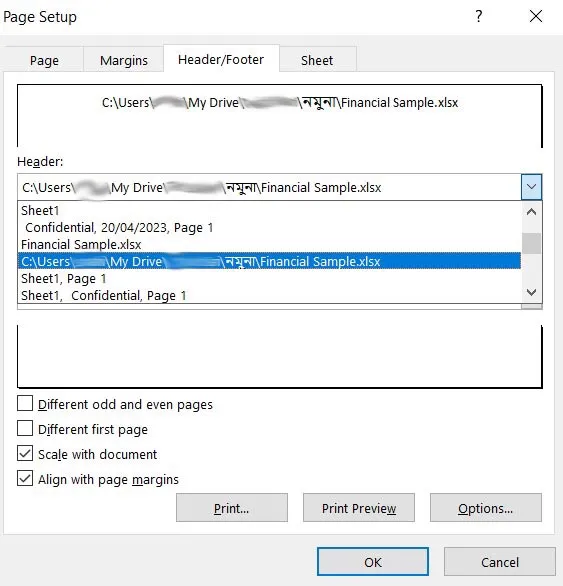Collapse the Header dropdown arrow

(x=531, y=186)
